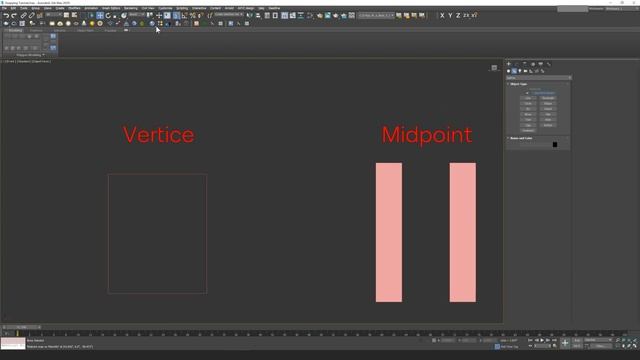Click the Ellipse spline button
The height and width of the screenshot is (360, 640).
click(548, 103)
